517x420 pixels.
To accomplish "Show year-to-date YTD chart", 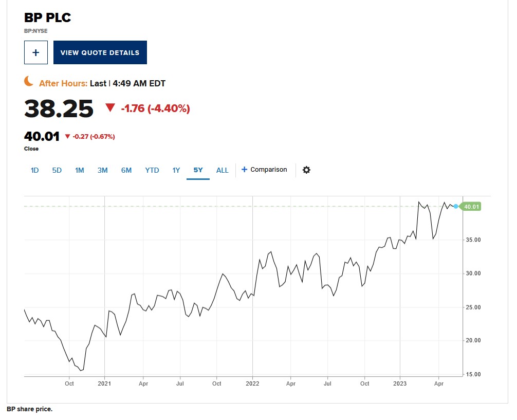I will tap(152, 170).
